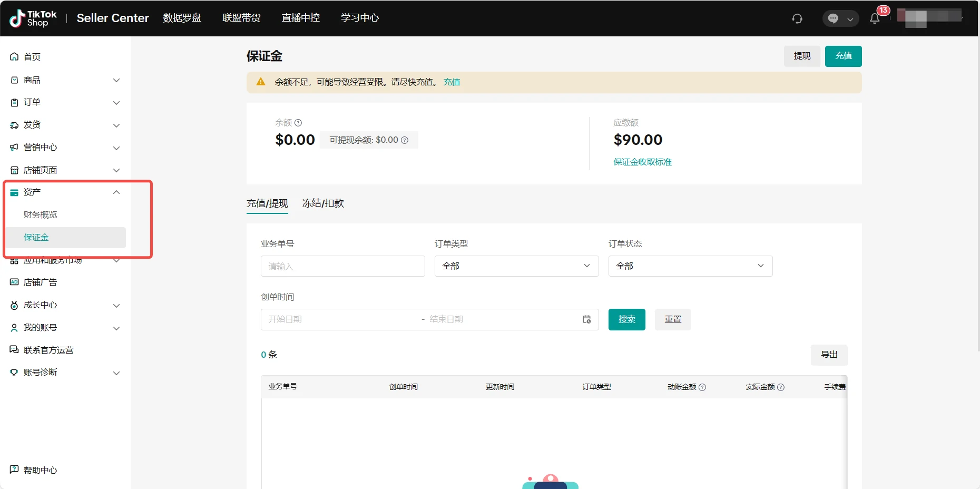
Task: Switch to the 冻结/扣款 tab
Action: tap(323, 203)
